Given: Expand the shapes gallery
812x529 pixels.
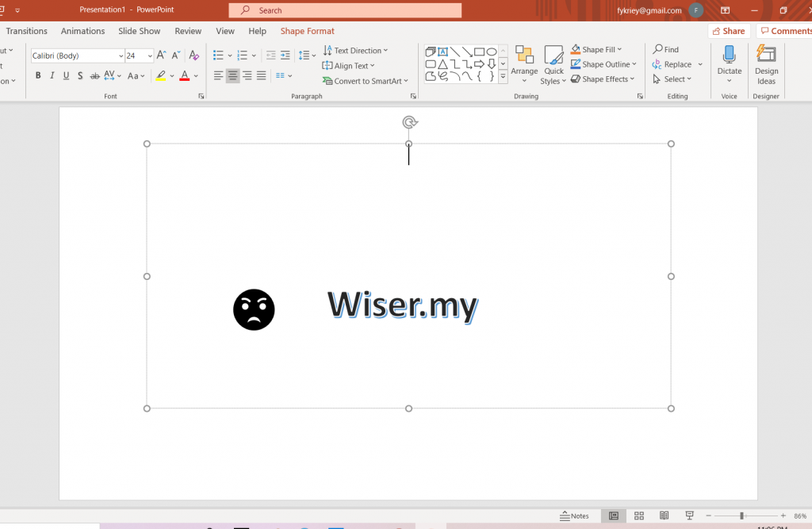Looking at the screenshot, I should point(503,77).
